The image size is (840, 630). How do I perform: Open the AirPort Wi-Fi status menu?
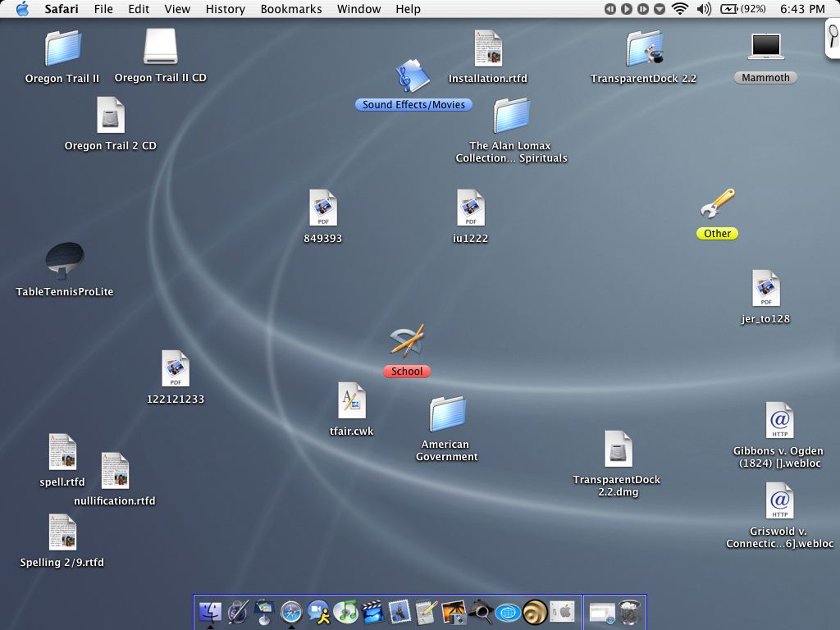click(x=679, y=9)
